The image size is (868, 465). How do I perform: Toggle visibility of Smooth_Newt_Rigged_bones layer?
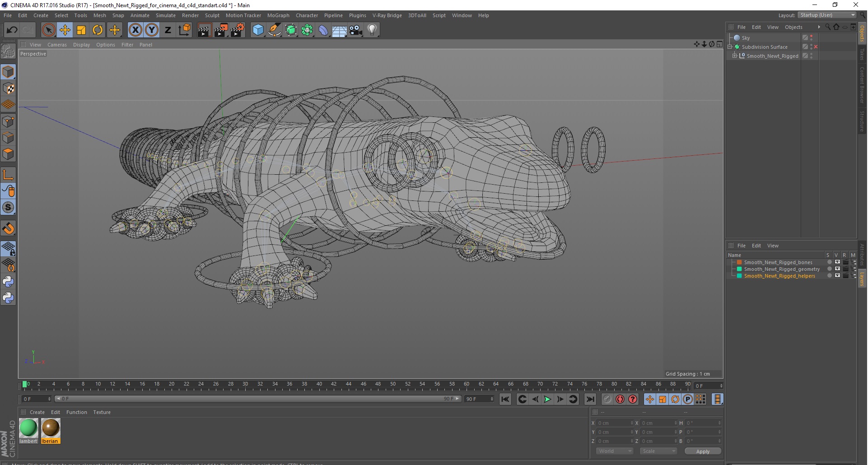pos(837,262)
